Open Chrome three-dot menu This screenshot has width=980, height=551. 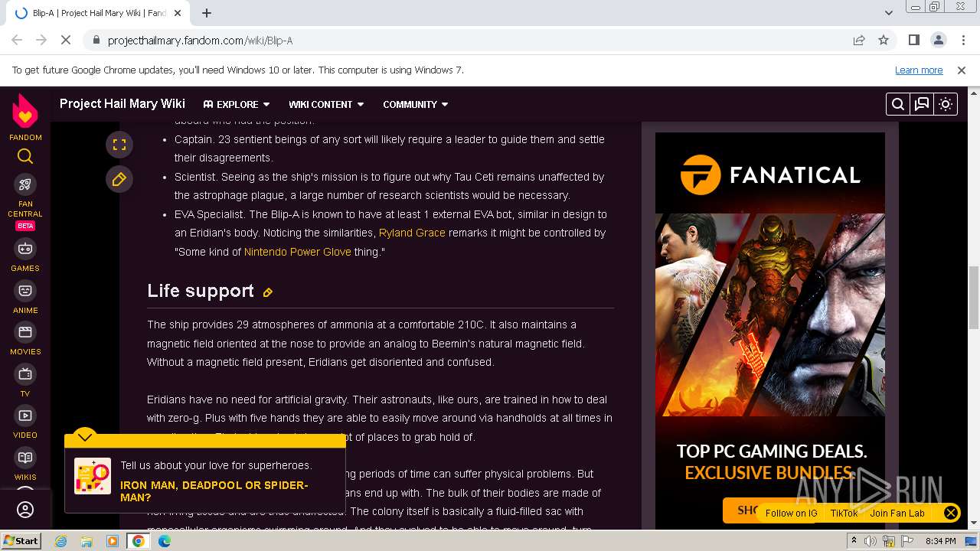[x=962, y=40]
